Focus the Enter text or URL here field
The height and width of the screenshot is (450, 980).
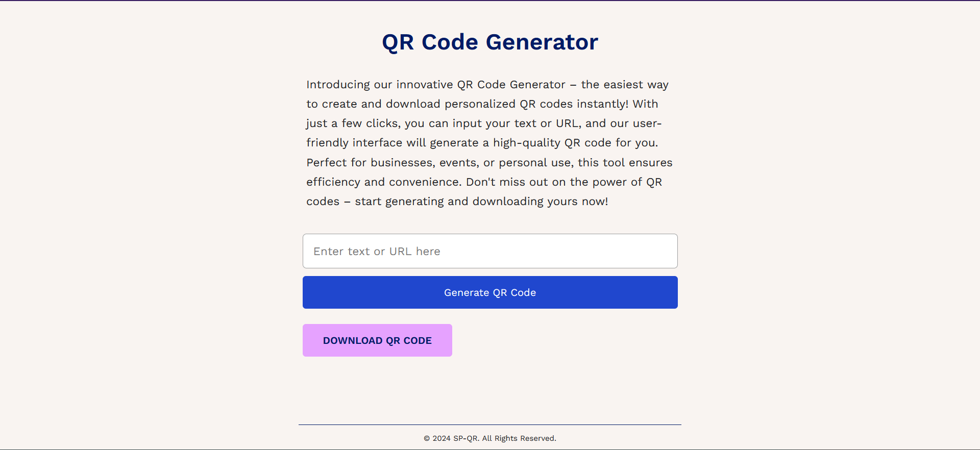pyautogui.click(x=489, y=251)
